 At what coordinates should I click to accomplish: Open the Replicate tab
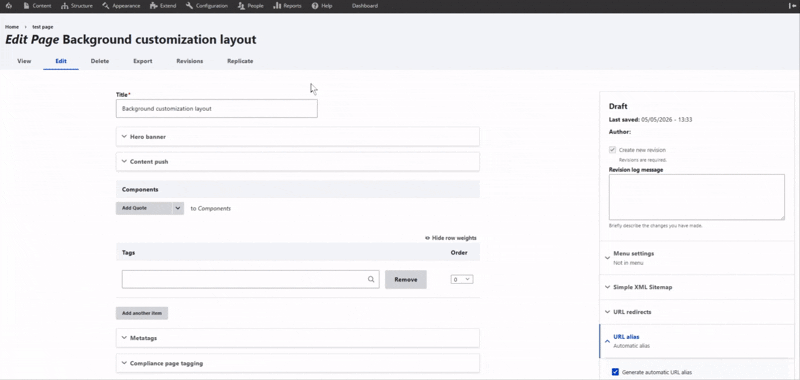pyautogui.click(x=240, y=61)
